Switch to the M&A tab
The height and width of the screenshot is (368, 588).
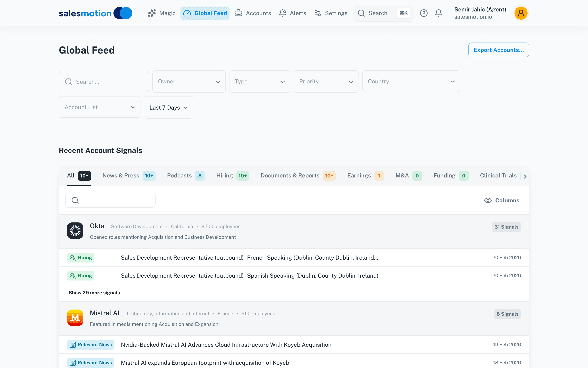tap(409, 176)
